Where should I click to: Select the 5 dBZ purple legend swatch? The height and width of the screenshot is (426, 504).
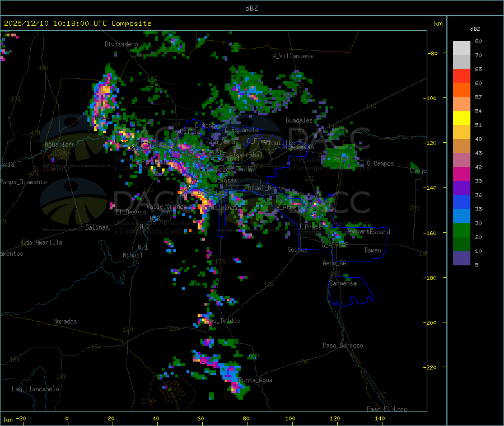click(x=461, y=258)
